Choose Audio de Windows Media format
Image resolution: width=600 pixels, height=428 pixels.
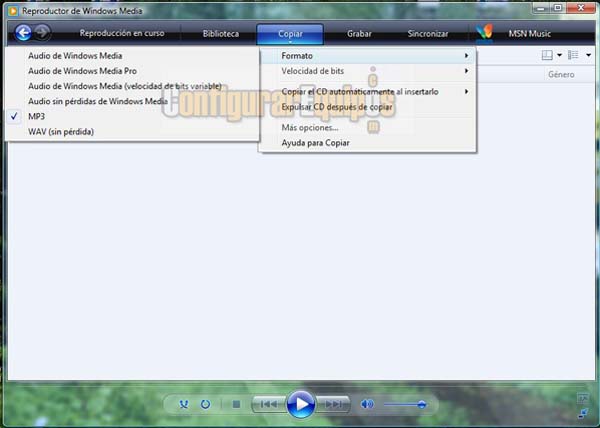(132, 56)
